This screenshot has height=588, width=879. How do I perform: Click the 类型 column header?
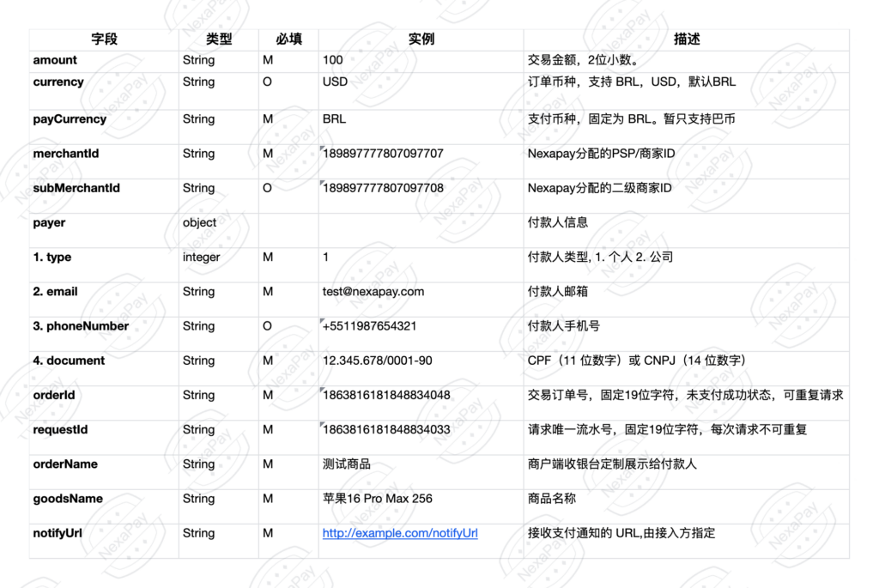pyautogui.click(x=219, y=39)
